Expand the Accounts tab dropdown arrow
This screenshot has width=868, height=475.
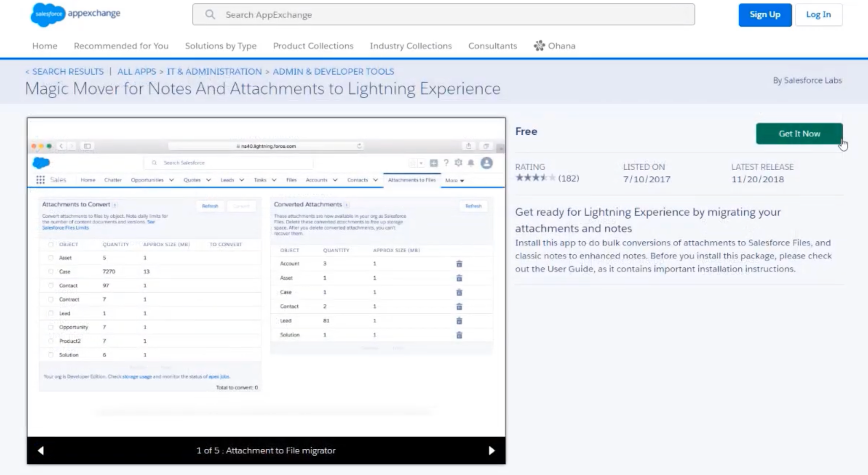pyautogui.click(x=335, y=180)
